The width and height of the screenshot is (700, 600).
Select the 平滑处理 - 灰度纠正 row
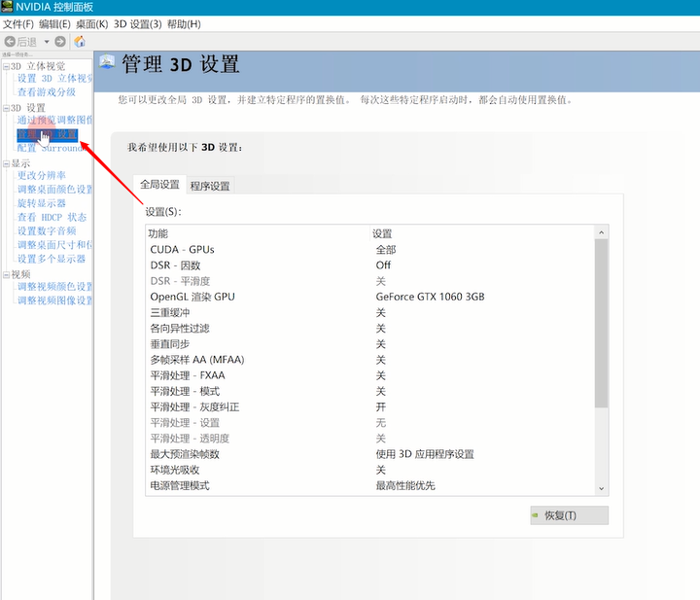[370, 406]
